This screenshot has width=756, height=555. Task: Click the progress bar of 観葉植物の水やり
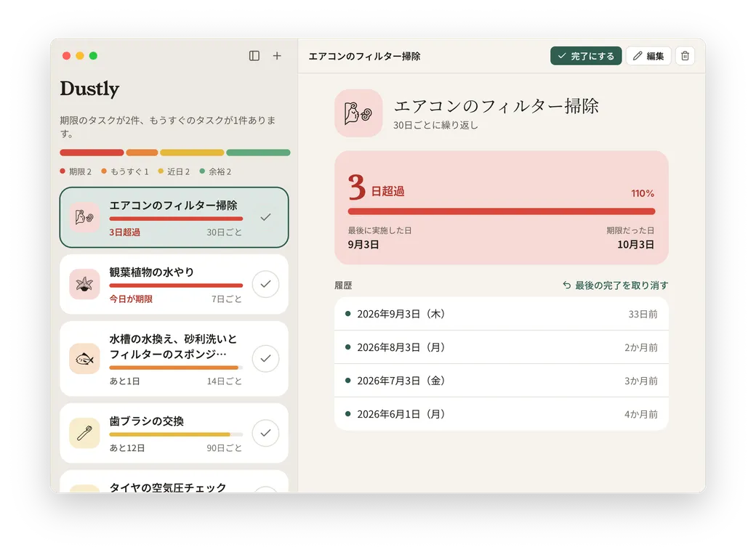pyautogui.click(x=176, y=285)
